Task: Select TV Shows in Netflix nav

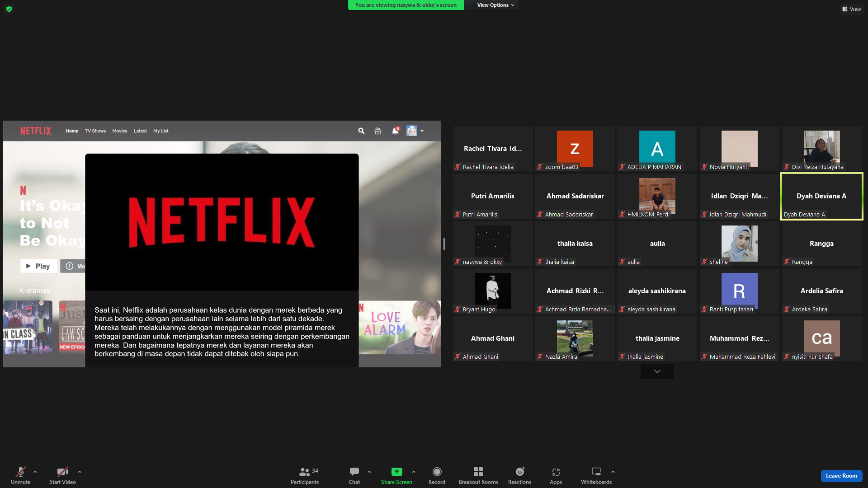Action: click(95, 131)
